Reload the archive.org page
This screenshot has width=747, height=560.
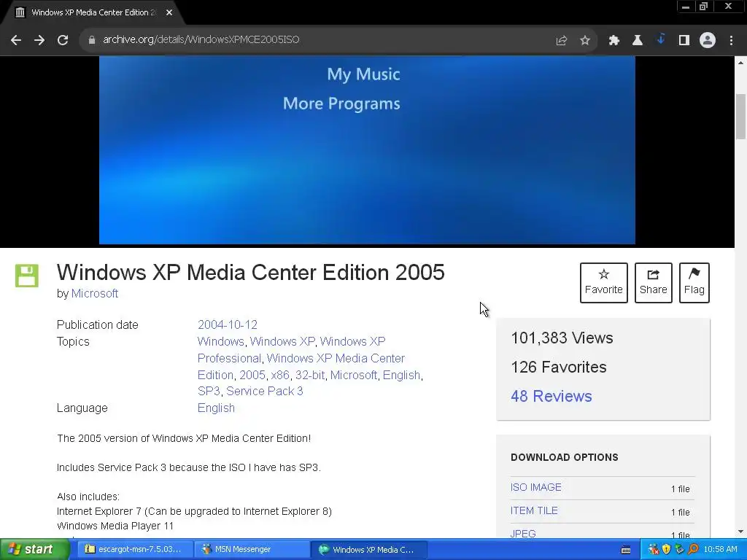(x=63, y=40)
